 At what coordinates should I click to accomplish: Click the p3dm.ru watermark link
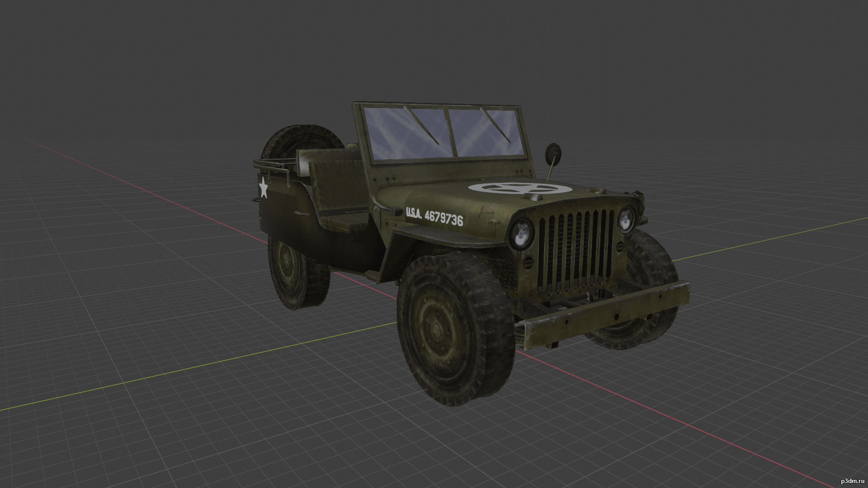[852, 481]
